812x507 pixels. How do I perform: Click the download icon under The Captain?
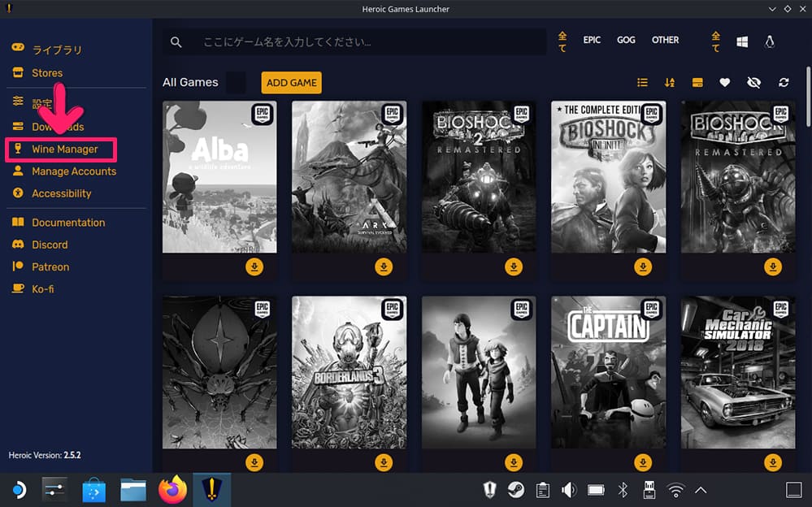pyautogui.click(x=643, y=462)
